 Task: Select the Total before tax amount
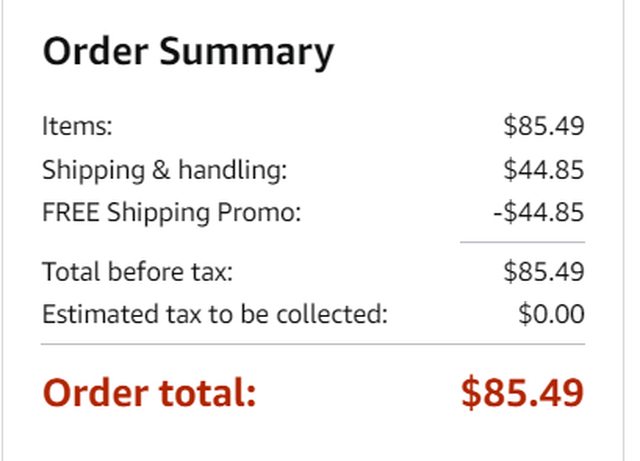(543, 271)
